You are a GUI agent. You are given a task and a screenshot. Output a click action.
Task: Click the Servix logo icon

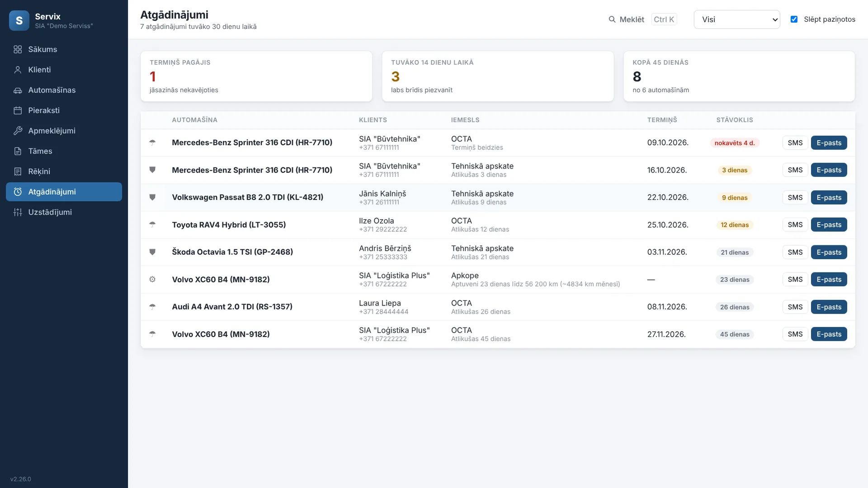point(19,20)
